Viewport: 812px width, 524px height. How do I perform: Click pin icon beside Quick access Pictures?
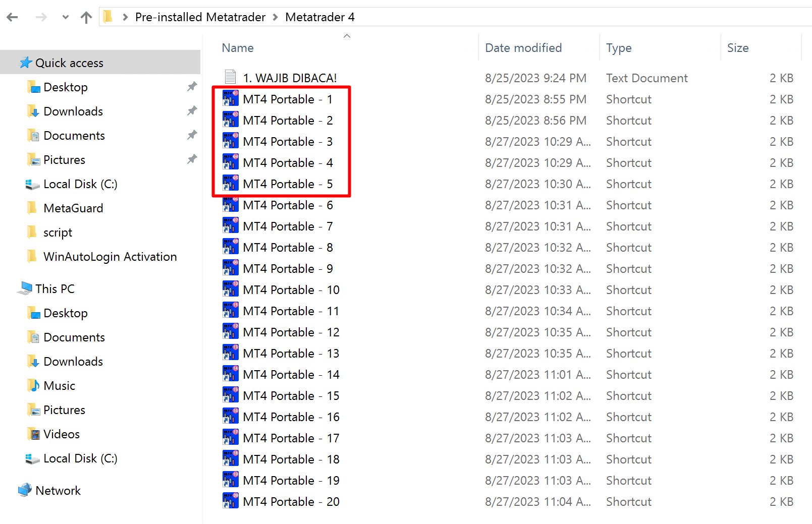coord(192,159)
